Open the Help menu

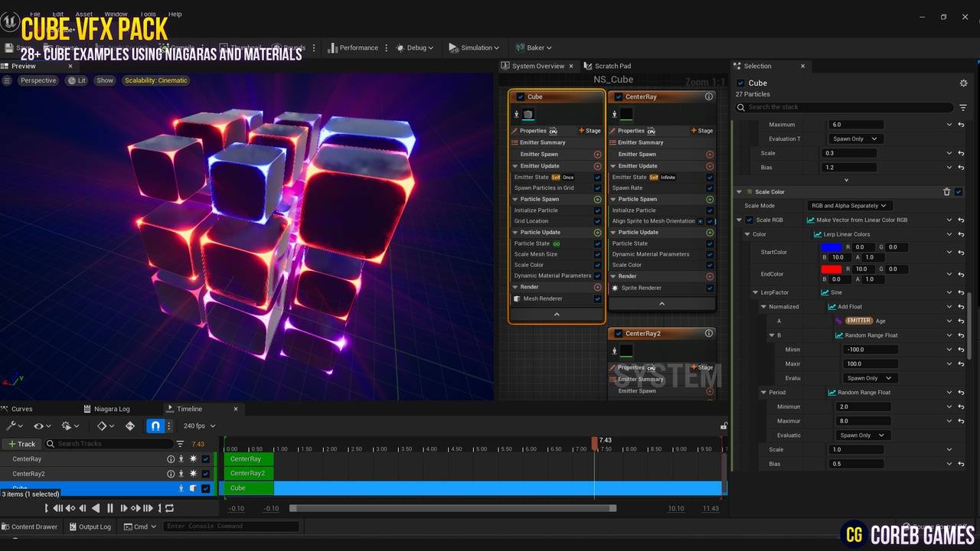tap(175, 14)
